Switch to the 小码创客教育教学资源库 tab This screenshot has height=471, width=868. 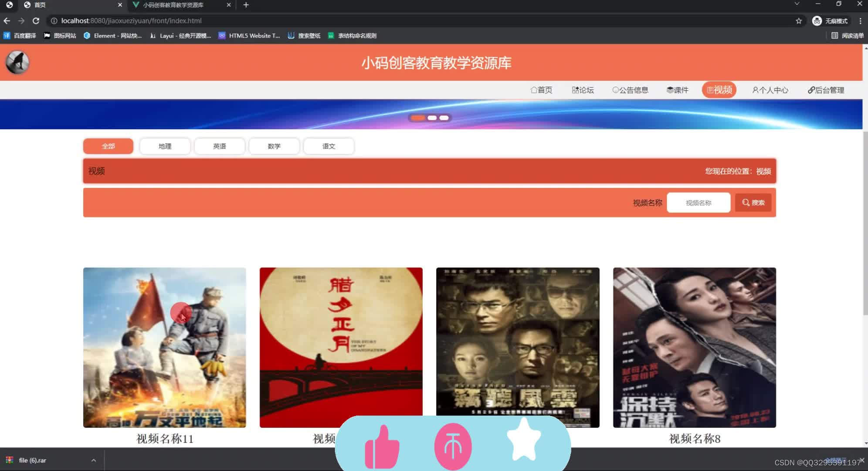click(x=181, y=5)
